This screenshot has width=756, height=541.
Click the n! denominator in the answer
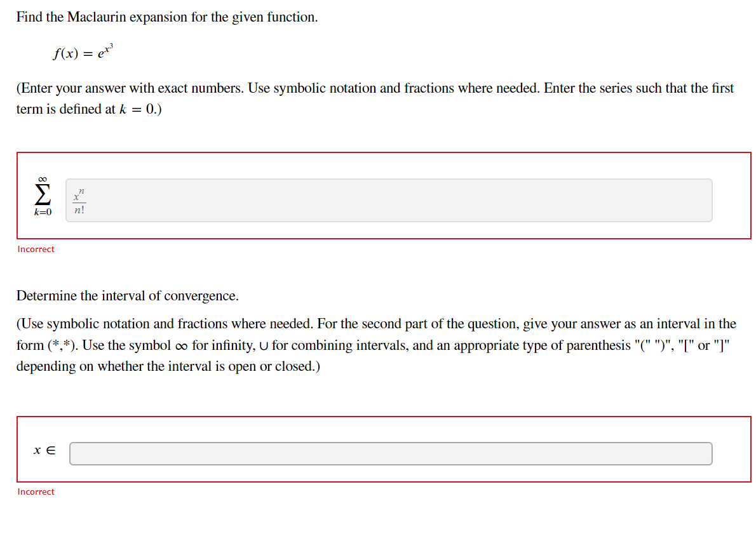click(79, 210)
